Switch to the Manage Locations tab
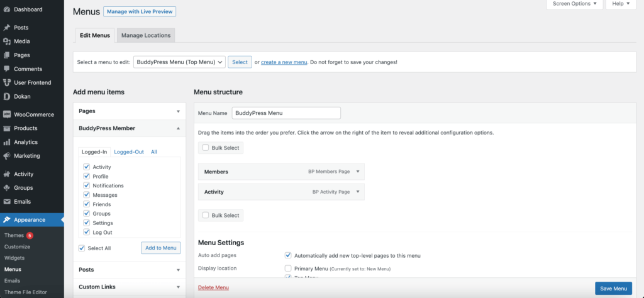Image resolution: width=644 pixels, height=298 pixels. coord(145,35)
